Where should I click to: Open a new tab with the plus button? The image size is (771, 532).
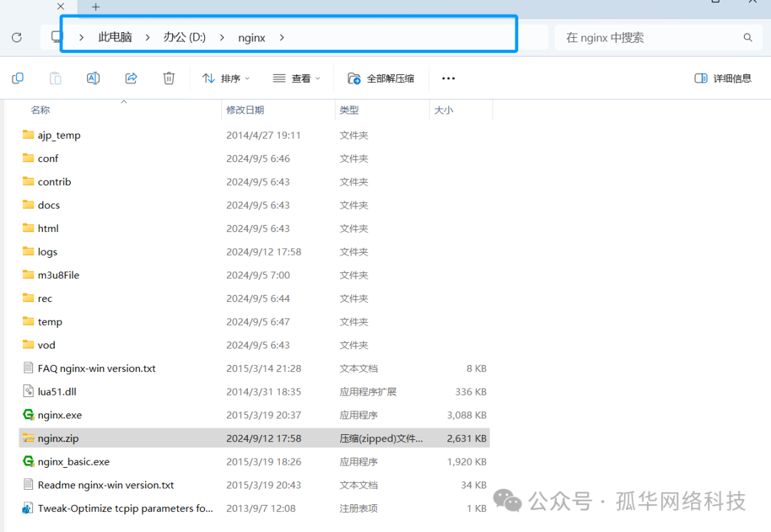[95, 7]
